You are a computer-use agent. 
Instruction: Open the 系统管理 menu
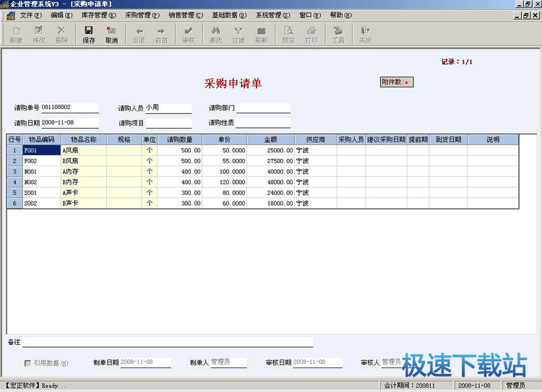point(272,15)
